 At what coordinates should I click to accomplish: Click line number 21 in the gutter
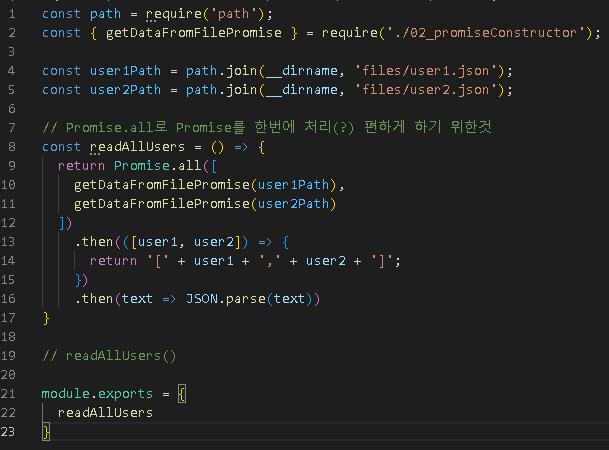pyautogui.click(x=8, y=394)
